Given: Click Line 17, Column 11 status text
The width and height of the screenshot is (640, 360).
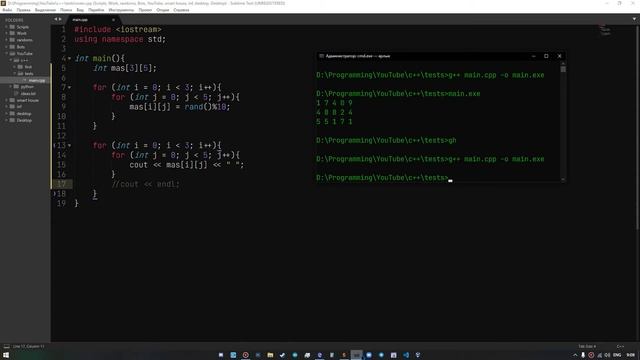Looking at the screenshot, I should point(29,347).
